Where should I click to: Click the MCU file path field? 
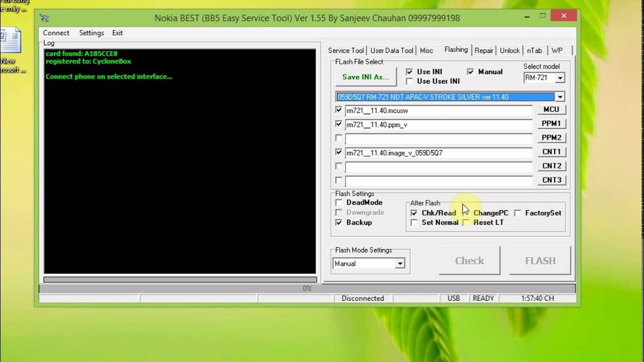(439, 111)
